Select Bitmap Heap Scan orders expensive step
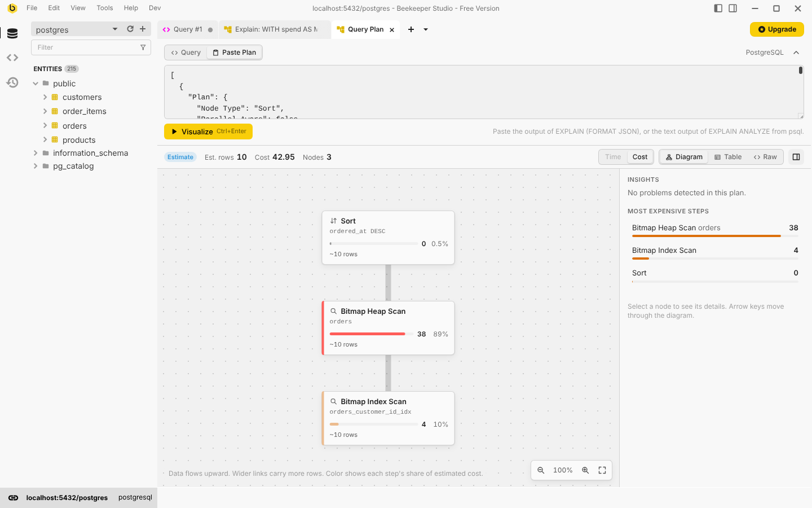The height and width of the screenshot is (508, 812). click(x=715, y=230)
